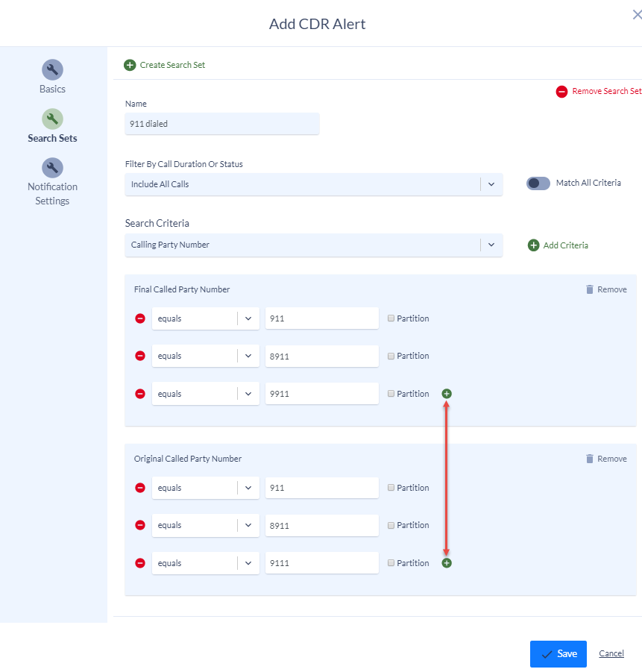642x672 pixels.
Task: Open the Include All Calls dropdown
Action: pyautogui.click(x=314, y=184)
